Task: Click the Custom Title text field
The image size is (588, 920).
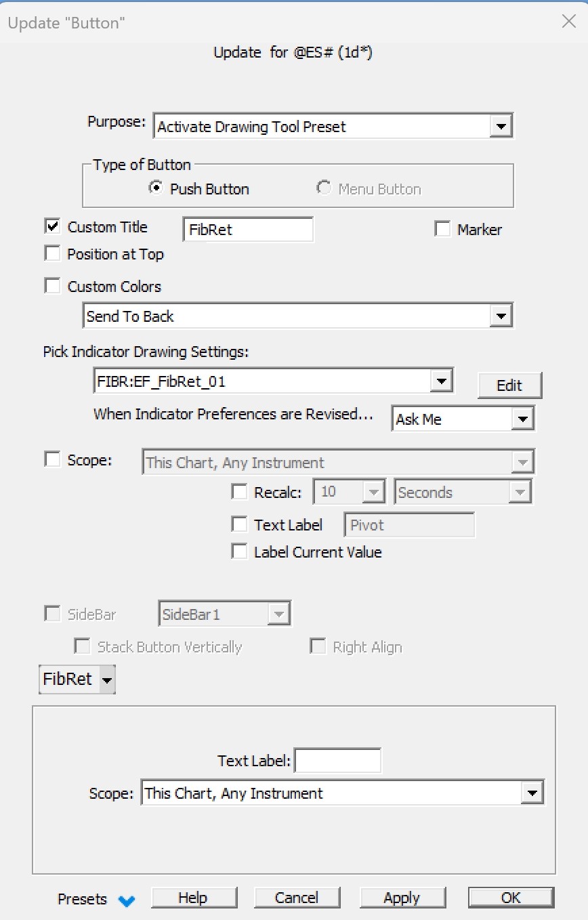Action: click(x=248, y=230)
